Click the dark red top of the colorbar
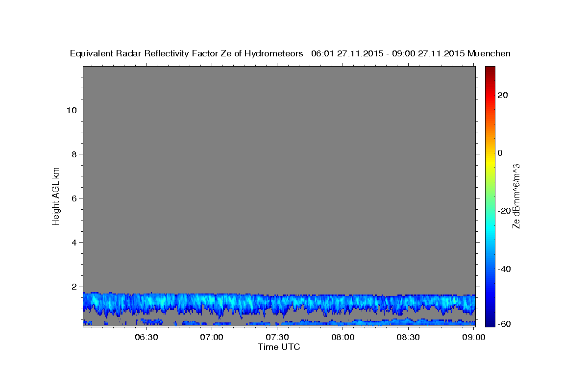 pos(490,69)
